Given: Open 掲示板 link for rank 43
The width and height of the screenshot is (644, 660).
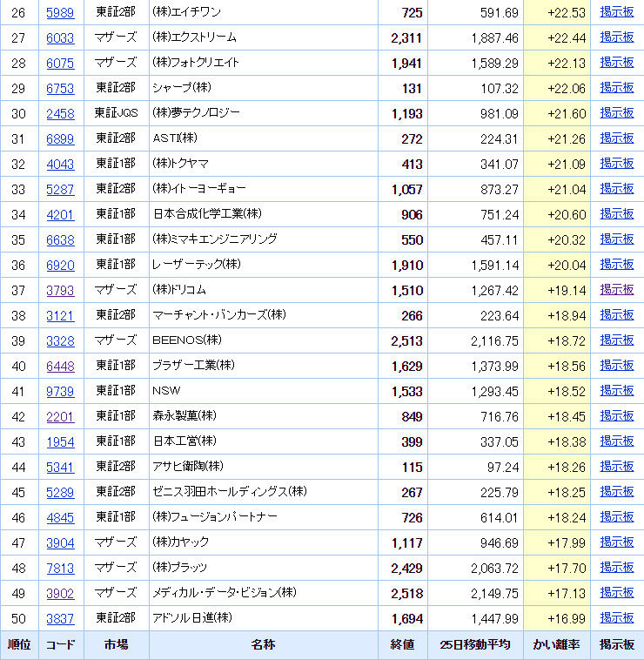Looking at the screenshot, I should tap(617, 441).
